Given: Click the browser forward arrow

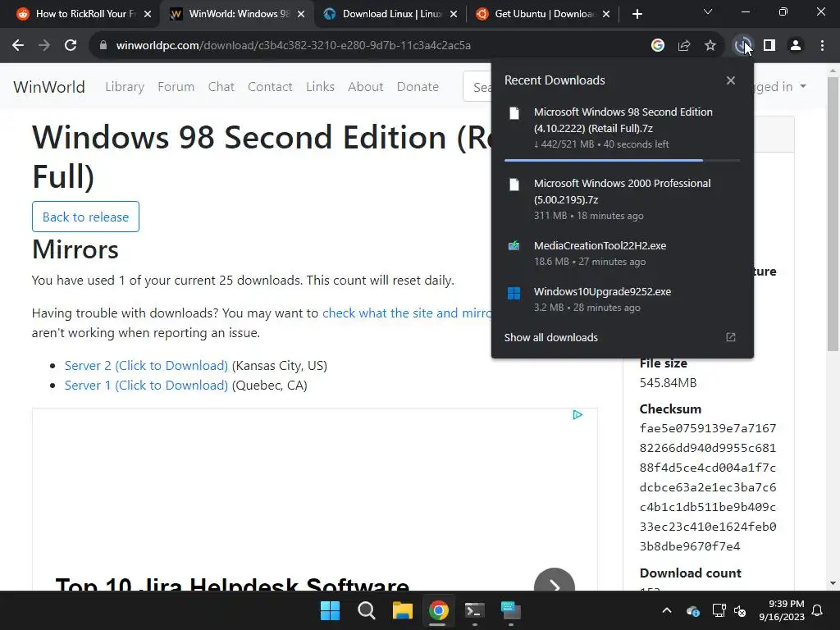Looking at the screenshot, I should click(44, 46).
